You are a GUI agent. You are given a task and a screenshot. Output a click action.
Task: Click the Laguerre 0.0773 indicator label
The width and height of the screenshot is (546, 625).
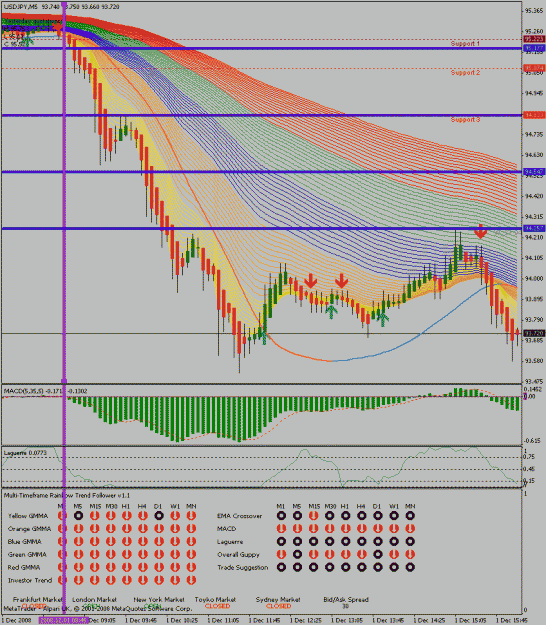[25, 453]
